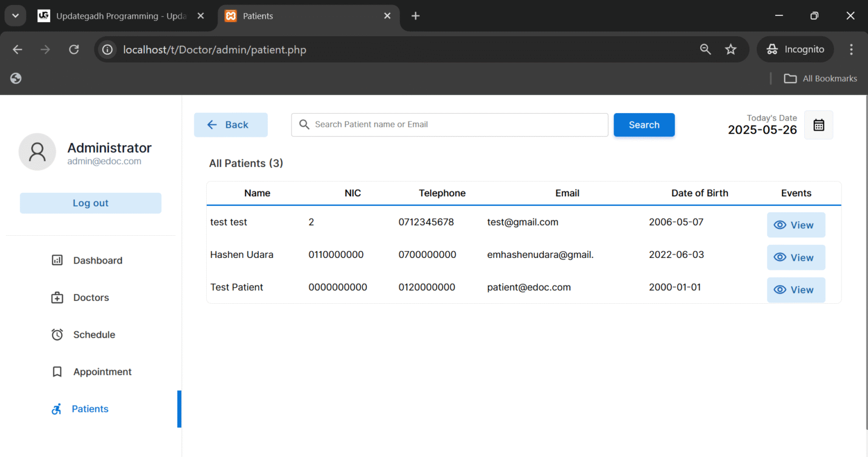This screenshot has height=457, width=868.
Task: Click the bookmark star icon in address bar
Action: point(731,50)
